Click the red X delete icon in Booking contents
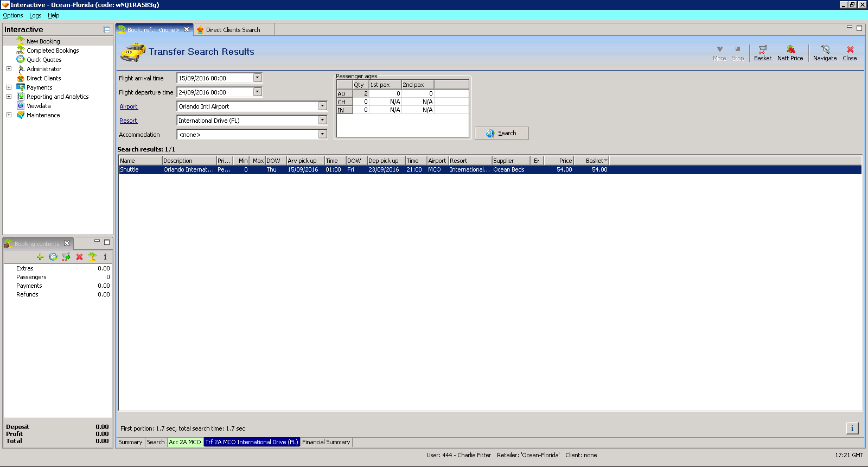 [79, 257]
